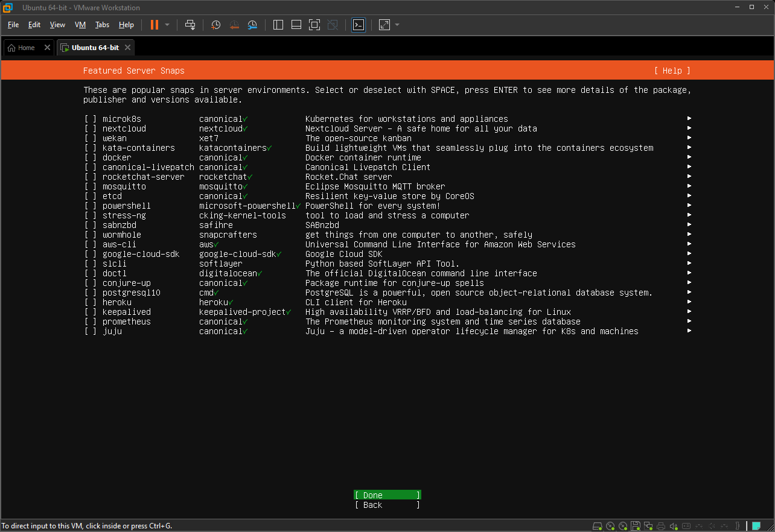Open the power options dropdown beside Pause
Viewport: 775px width, 532px height.
click(167, 25)
